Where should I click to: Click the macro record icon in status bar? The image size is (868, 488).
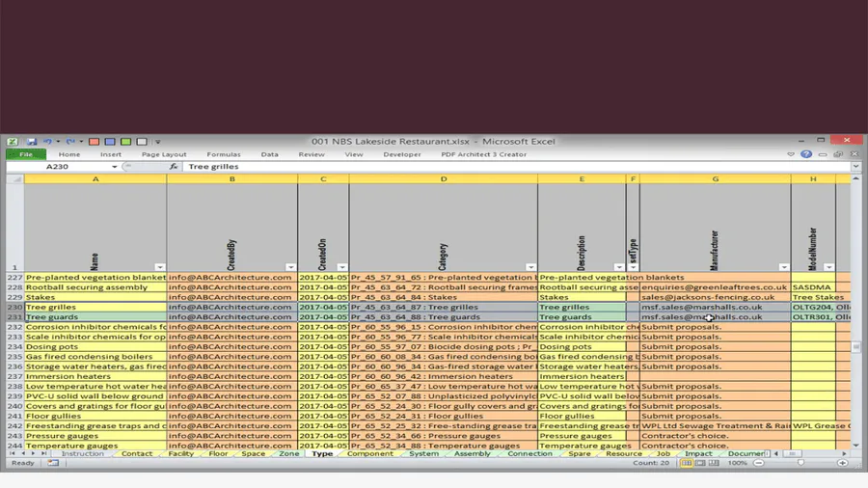(53, 463)
